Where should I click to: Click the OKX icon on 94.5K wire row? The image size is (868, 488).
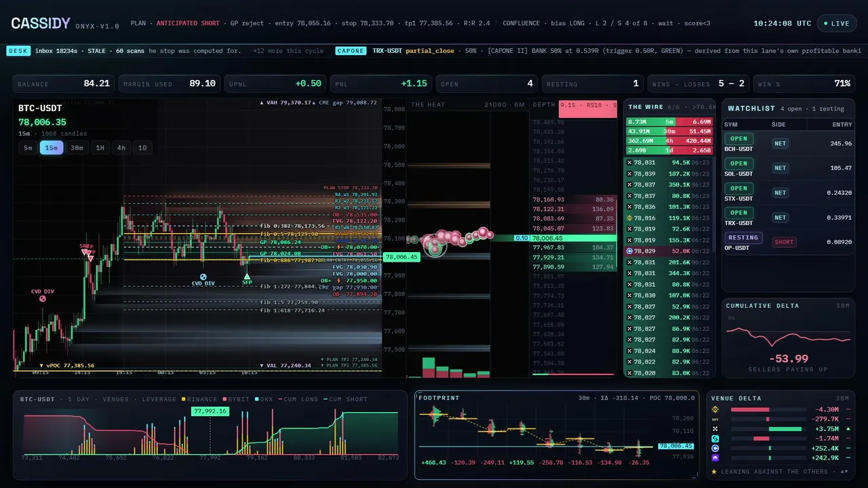(629, 163)
